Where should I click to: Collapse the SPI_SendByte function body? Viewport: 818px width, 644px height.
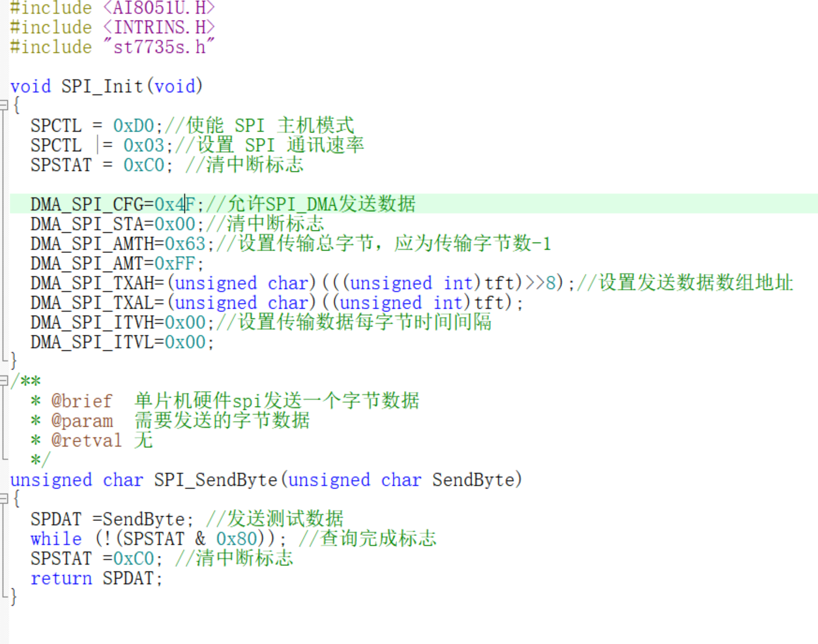point(4,500)
